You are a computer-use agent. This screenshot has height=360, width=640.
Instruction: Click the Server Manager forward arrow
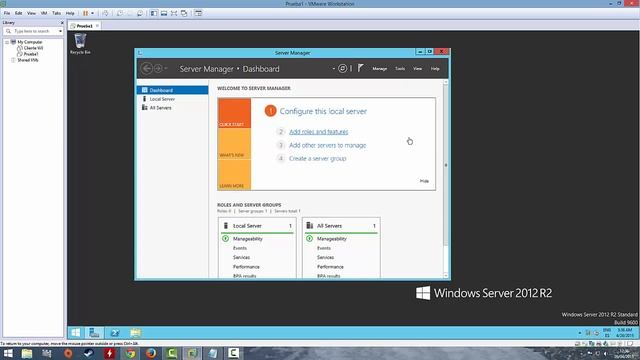click(158, 69)
